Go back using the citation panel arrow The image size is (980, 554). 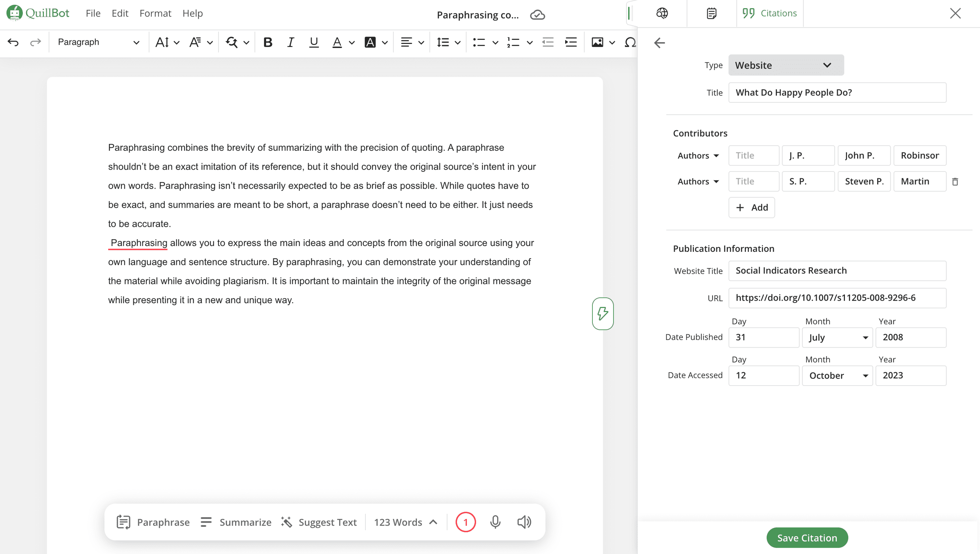(x=659, y=43)
